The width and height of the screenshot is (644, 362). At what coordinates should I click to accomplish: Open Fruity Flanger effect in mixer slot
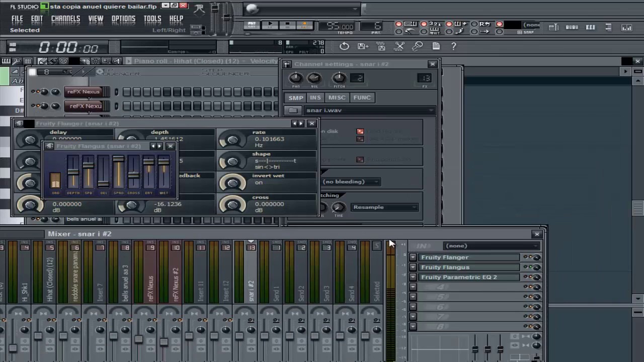coord(469,257)
